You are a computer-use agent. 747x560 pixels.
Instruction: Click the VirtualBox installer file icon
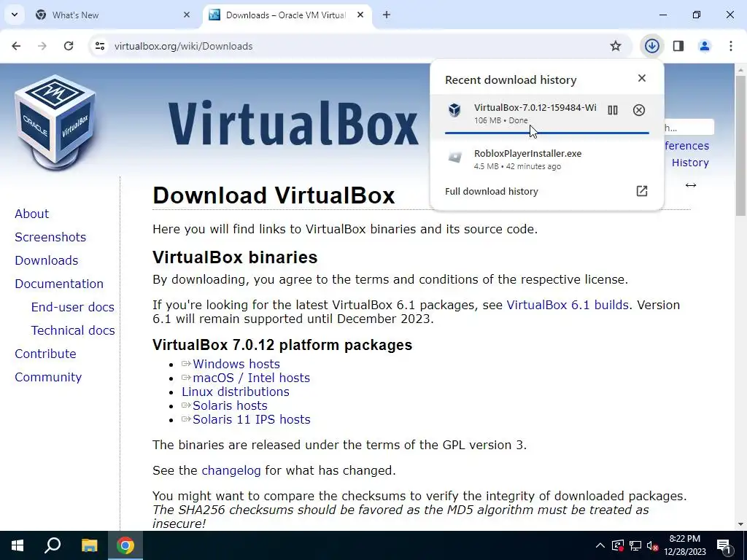[454, 110]
